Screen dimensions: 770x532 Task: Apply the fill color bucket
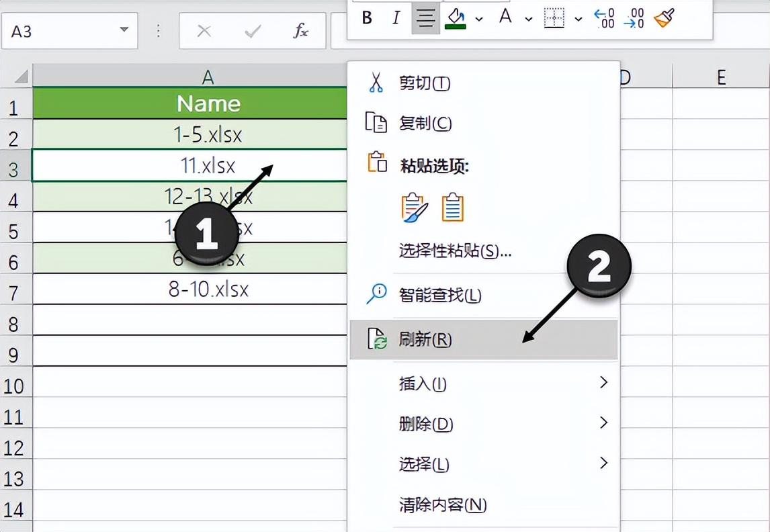(x=456, y=18)
